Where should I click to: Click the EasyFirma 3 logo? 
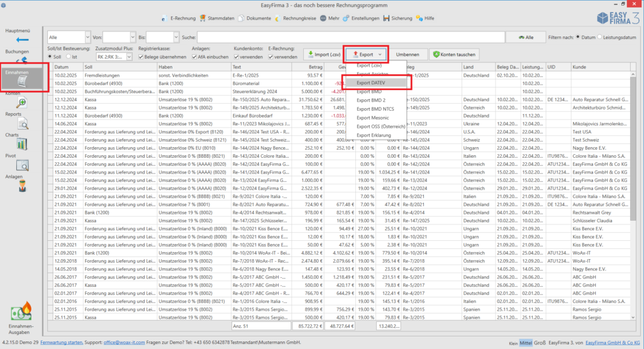tap(618, 18)
